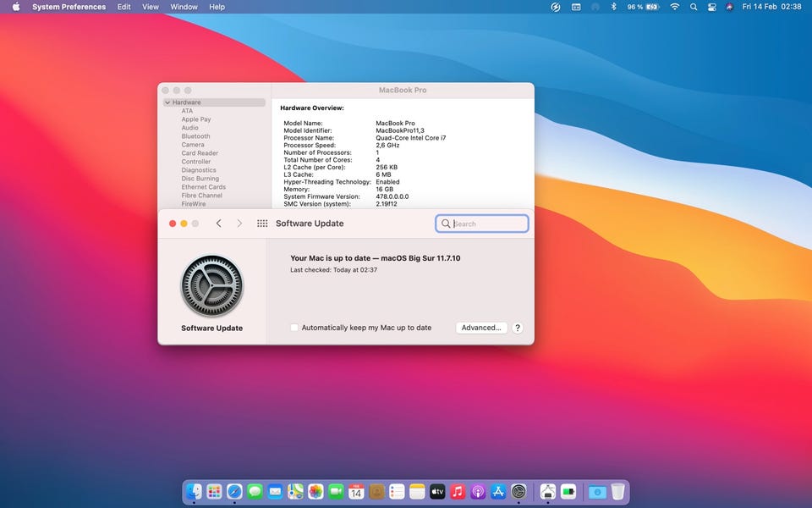Select Audio in hardware sidebar

point(190,128)
